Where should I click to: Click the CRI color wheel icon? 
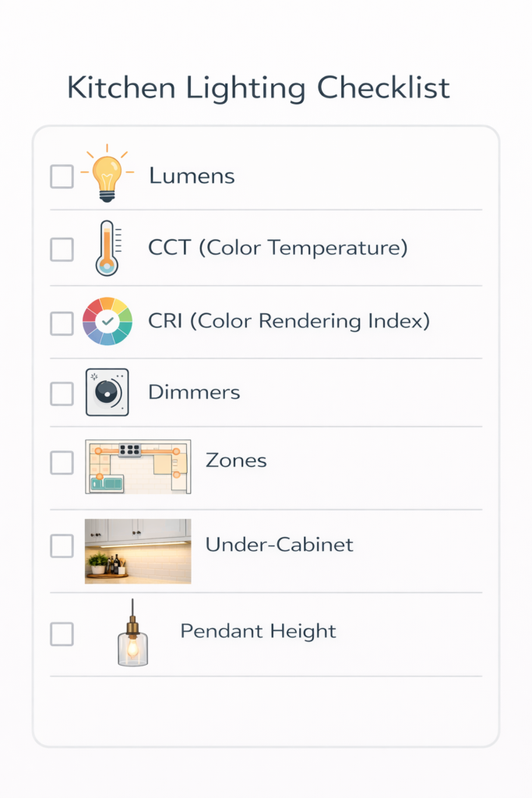107,321
